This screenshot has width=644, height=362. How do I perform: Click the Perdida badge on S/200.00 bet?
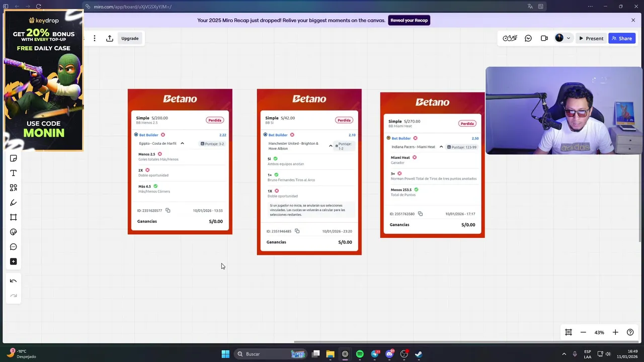(x=215, y=120)
